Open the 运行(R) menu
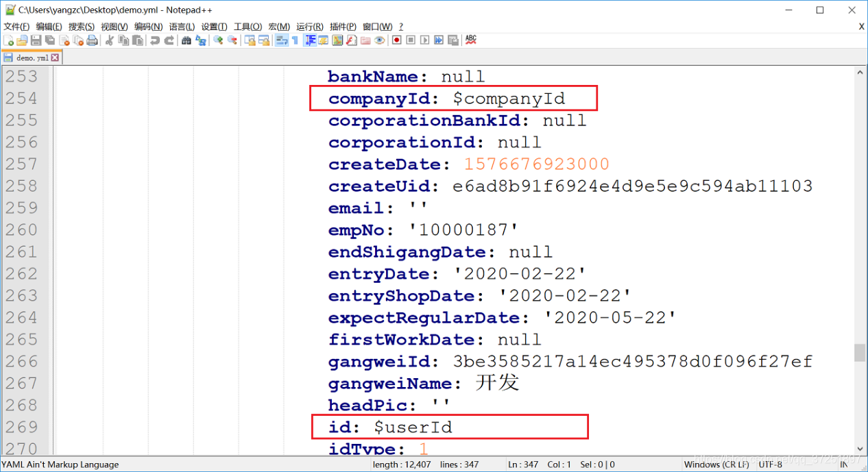Image resolution: width=868 pixels, height=472 pixels. coord(310,27)
